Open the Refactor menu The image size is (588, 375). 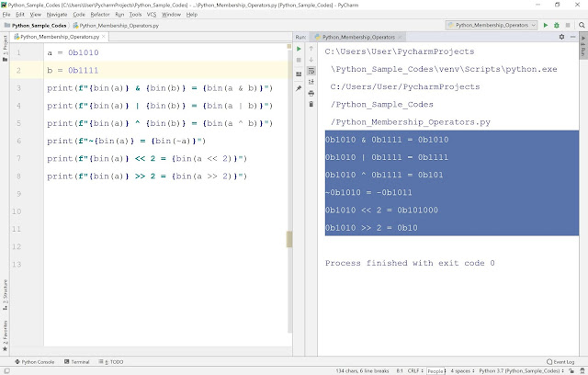[100, 15]
